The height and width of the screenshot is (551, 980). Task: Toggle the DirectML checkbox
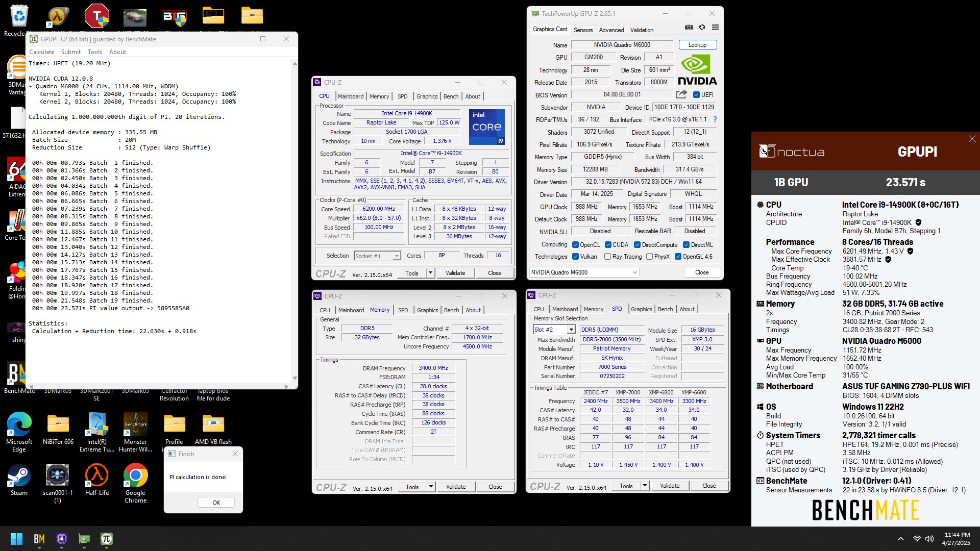(x=686, y=245)
